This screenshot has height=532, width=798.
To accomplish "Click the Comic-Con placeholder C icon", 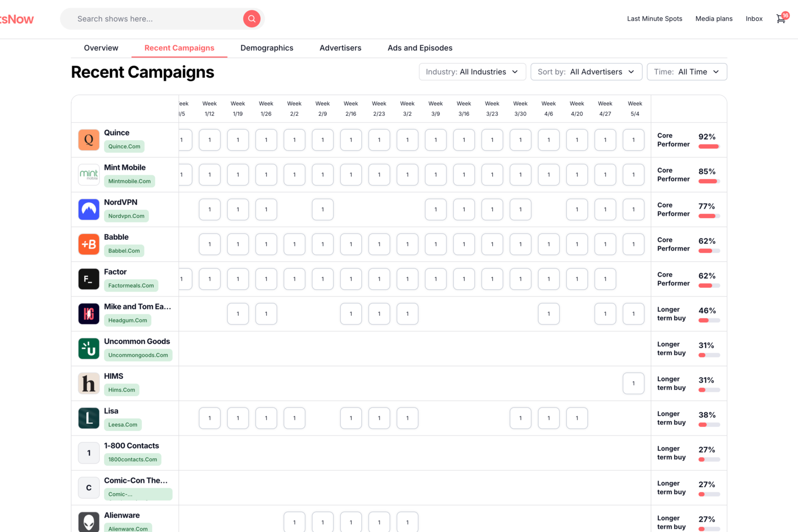I will [89, 488].
